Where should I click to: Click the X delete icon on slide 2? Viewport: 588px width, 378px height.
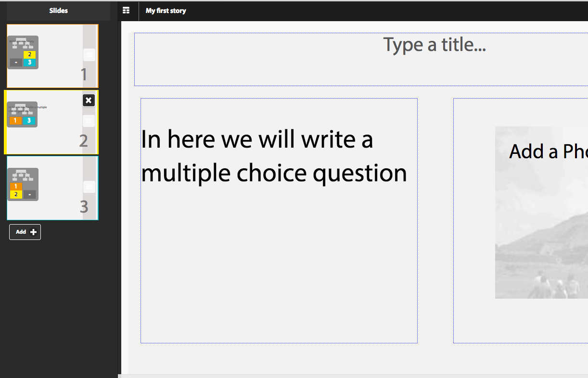point(89,101)
